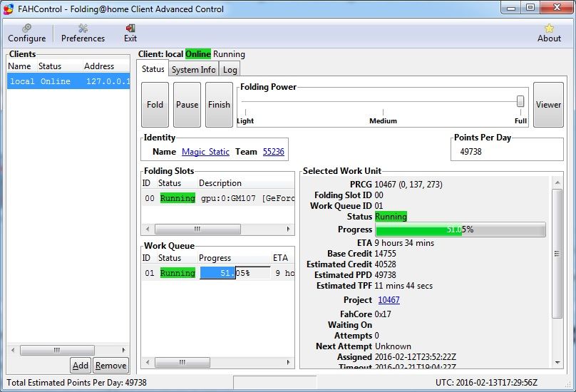Click the Remove client button
This screenshot has height=392, width=576.
[111, 366]
